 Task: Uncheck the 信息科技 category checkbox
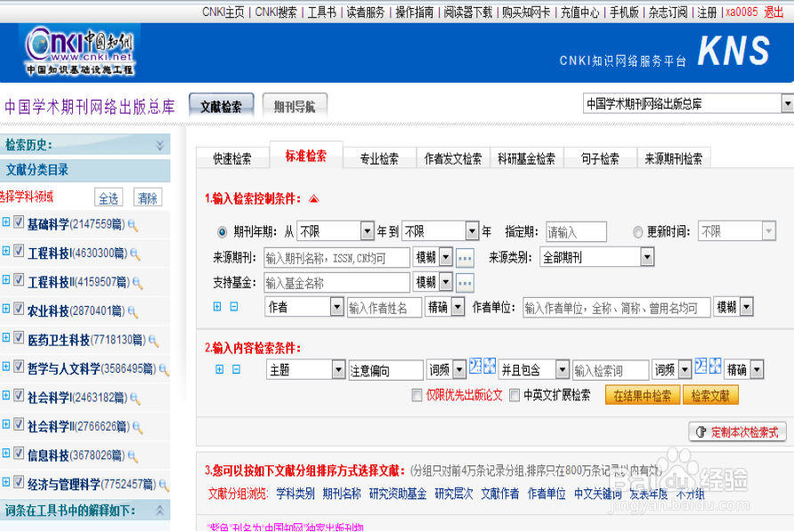pos(19,453)
